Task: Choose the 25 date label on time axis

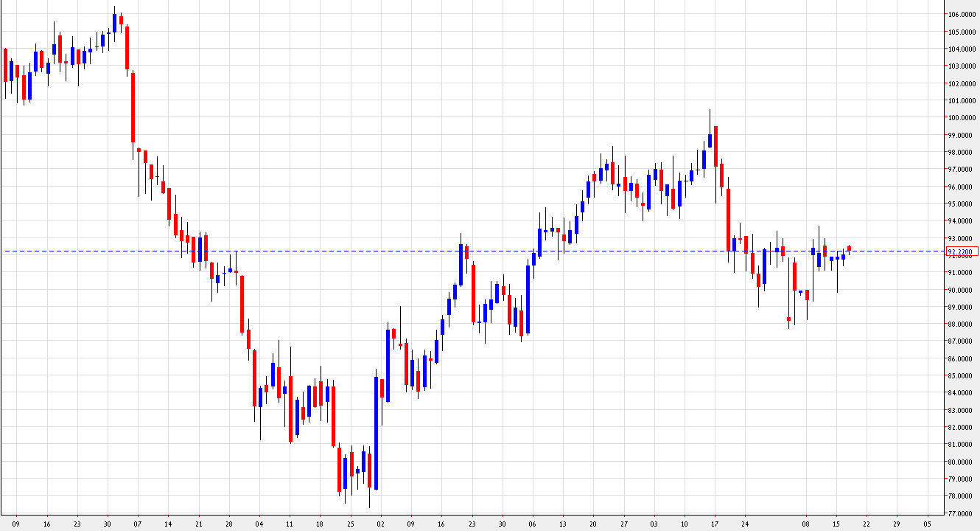Action: pyautogui.click(x=350, y=523)
